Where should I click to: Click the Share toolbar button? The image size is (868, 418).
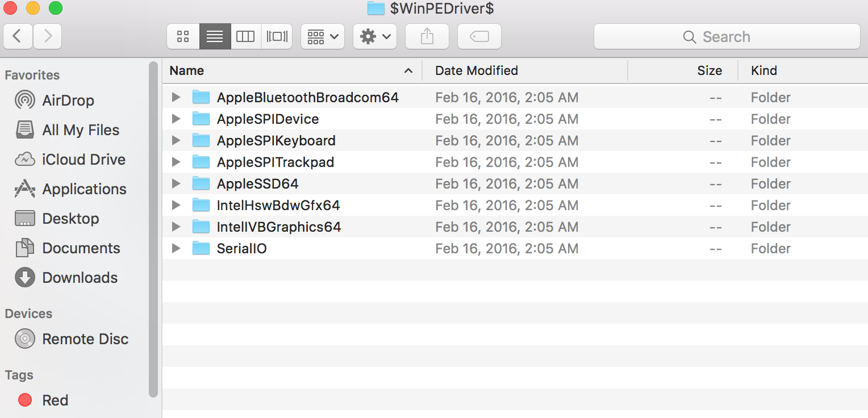(x=427, y=37)
